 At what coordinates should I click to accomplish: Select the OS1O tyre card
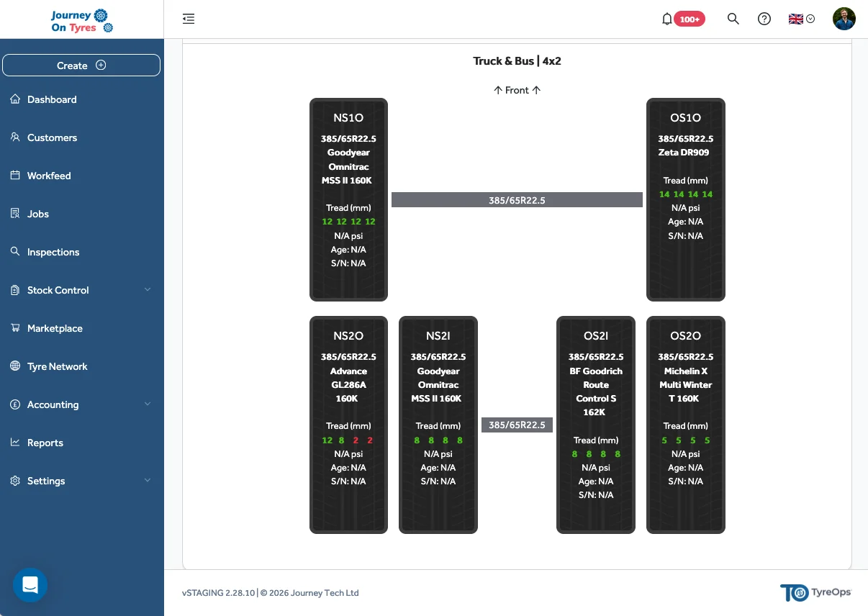coord(686,199)
